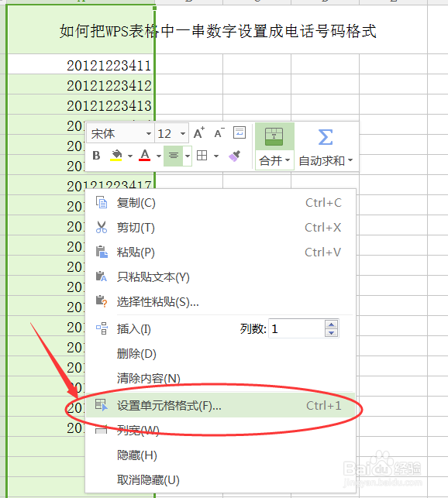The width and height of the screenshot is (448, 498).
Task: Open the 自动求和 dropdown
Action: pos(326,160)
